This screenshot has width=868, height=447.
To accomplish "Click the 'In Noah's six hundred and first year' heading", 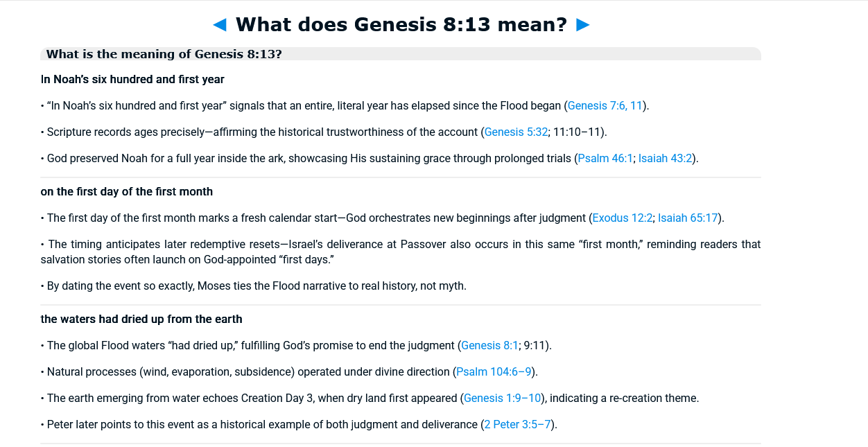I will coord(132,80).
